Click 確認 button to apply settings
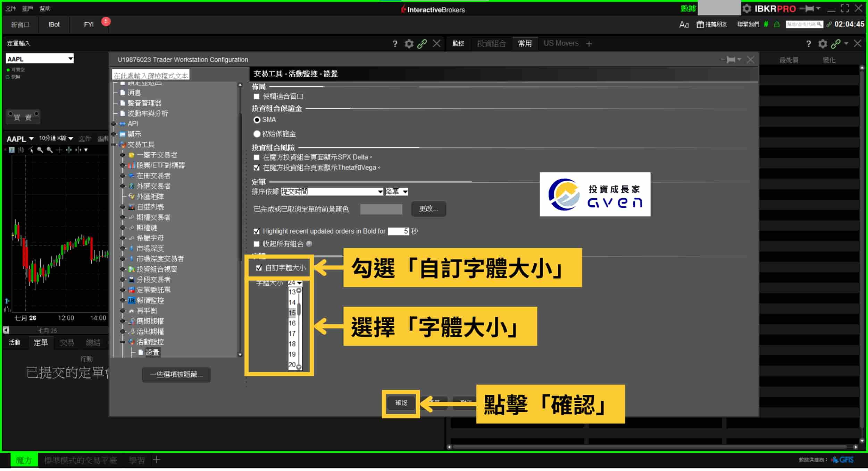The image size is (868, 471). 402,403
